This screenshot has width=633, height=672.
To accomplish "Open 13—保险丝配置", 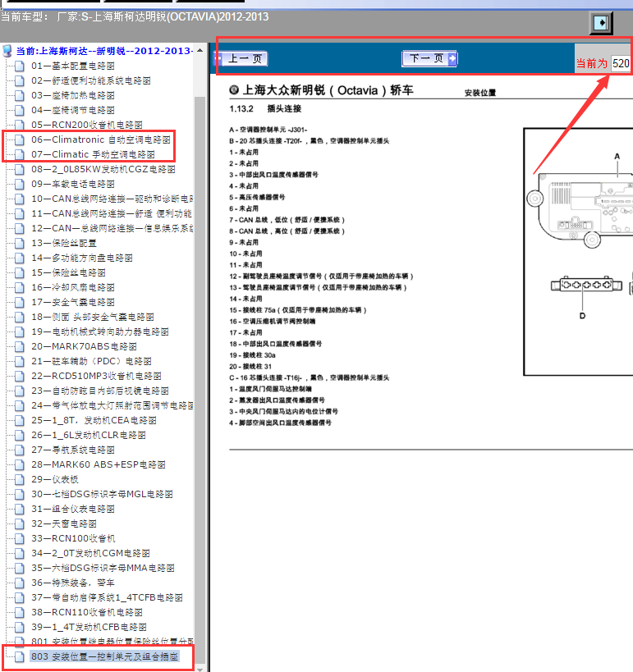I will [64, 243].
